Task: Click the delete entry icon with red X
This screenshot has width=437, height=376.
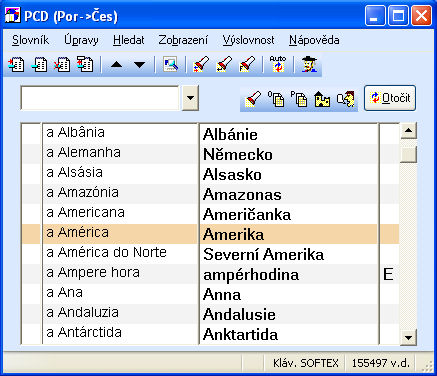Action: (x=62, y=64)
